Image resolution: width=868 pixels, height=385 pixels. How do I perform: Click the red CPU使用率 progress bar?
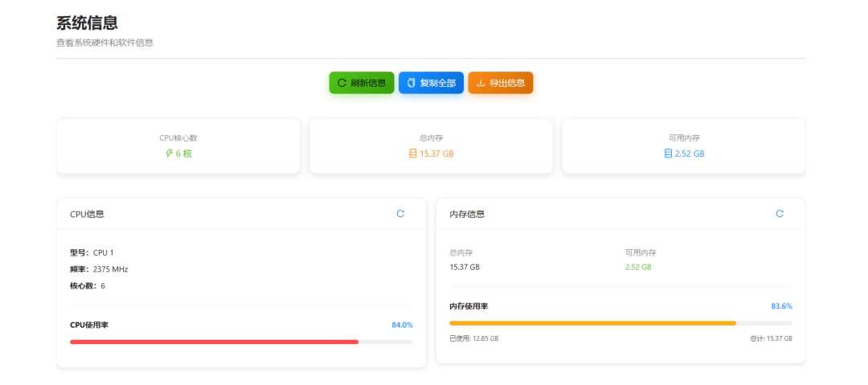(x=241, y=342)
